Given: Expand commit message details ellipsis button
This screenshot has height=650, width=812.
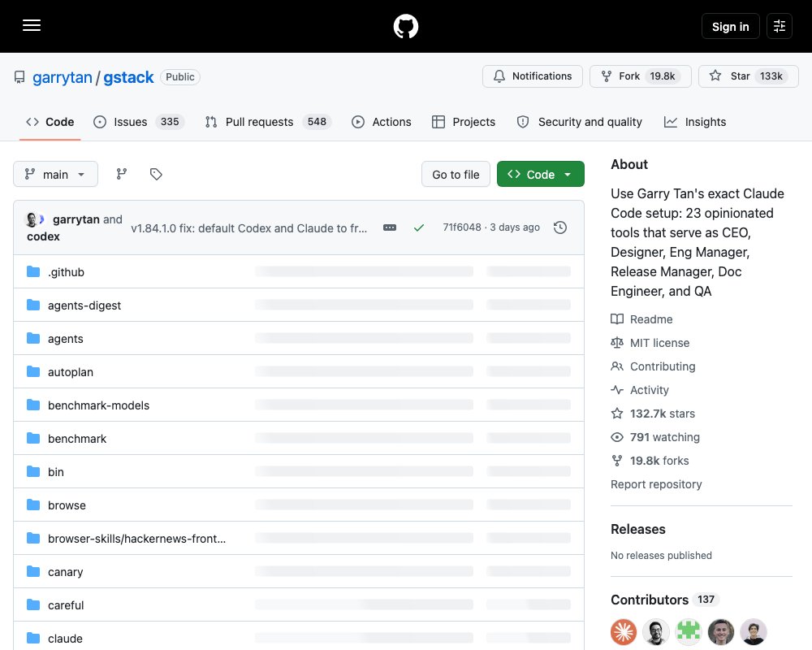Looking at the screenshot, I should pos(390,227).
